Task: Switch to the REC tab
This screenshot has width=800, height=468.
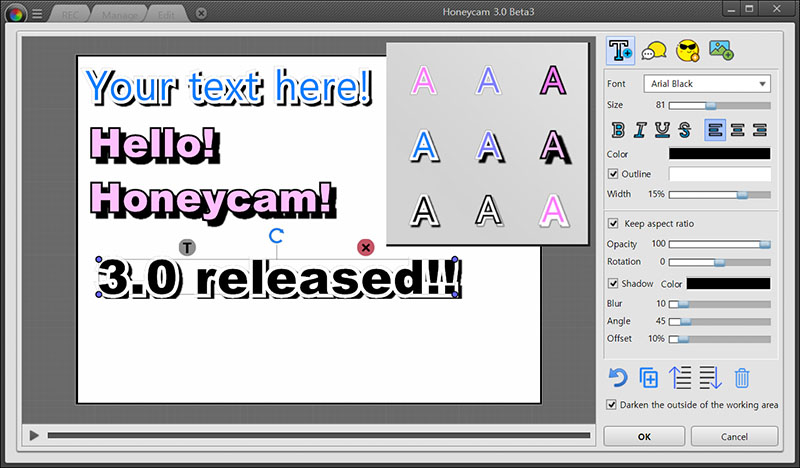Action: click(70, 15)
